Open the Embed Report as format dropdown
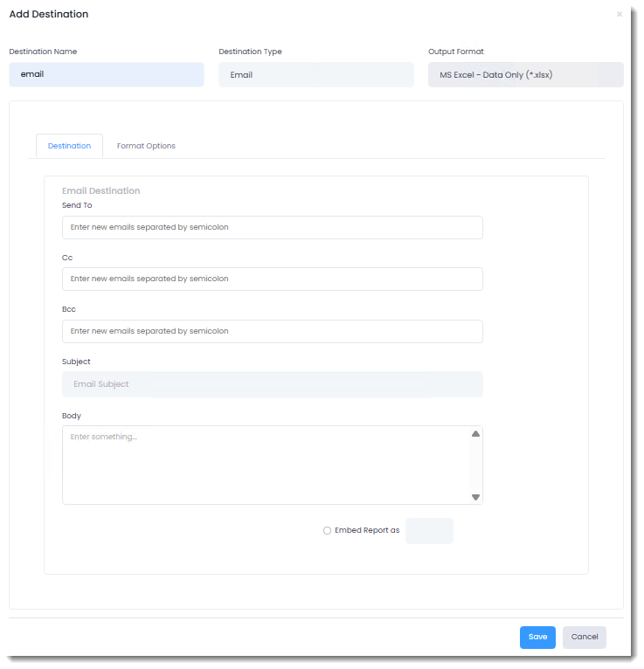The height and width of the screenshot is (669, 644). [x=429, y=531]
